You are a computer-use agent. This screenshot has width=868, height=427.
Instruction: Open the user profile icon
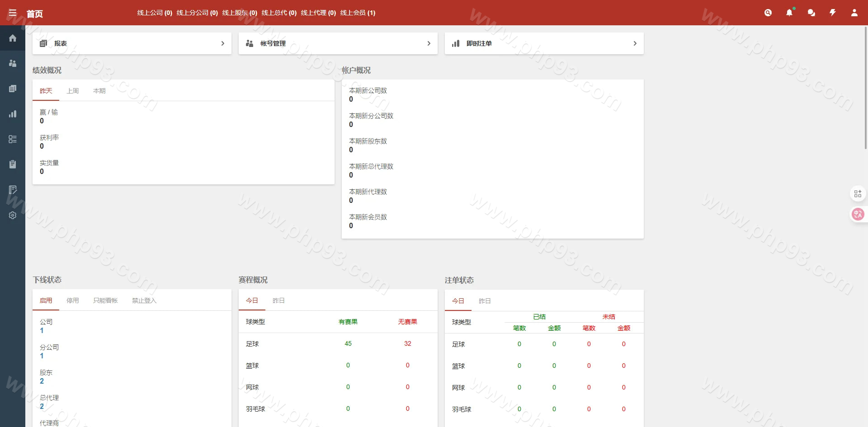point(854,13)
